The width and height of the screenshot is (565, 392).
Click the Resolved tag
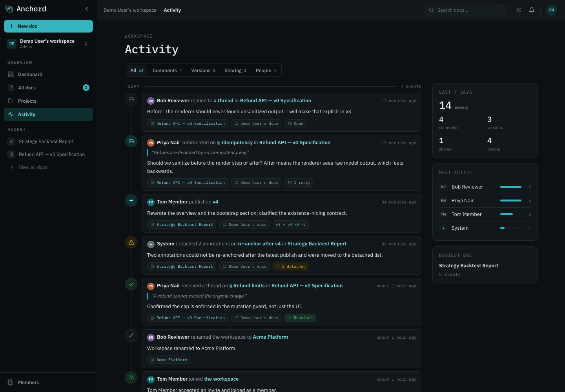(x=300, y=318)
